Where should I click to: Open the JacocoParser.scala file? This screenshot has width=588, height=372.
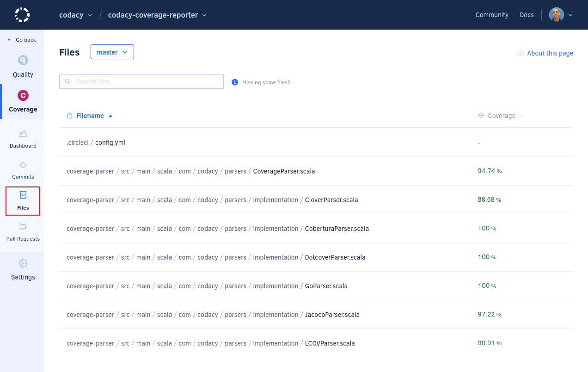332,315
